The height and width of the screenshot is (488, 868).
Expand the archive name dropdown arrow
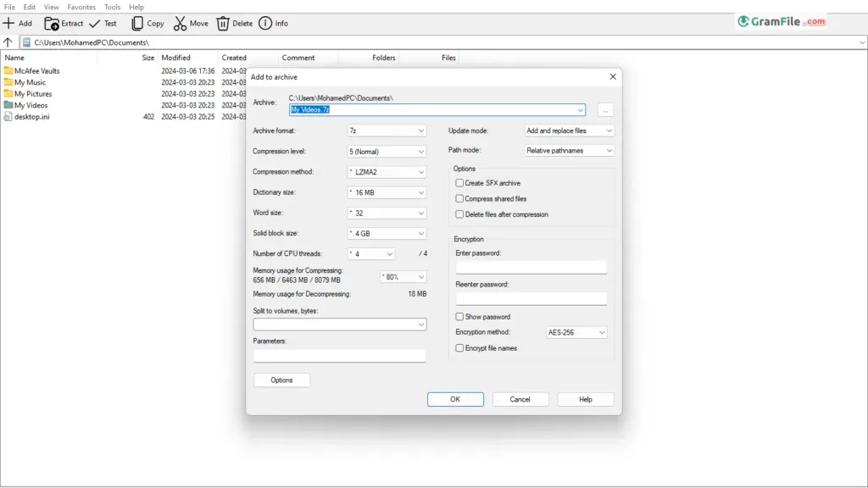[580, 109]
